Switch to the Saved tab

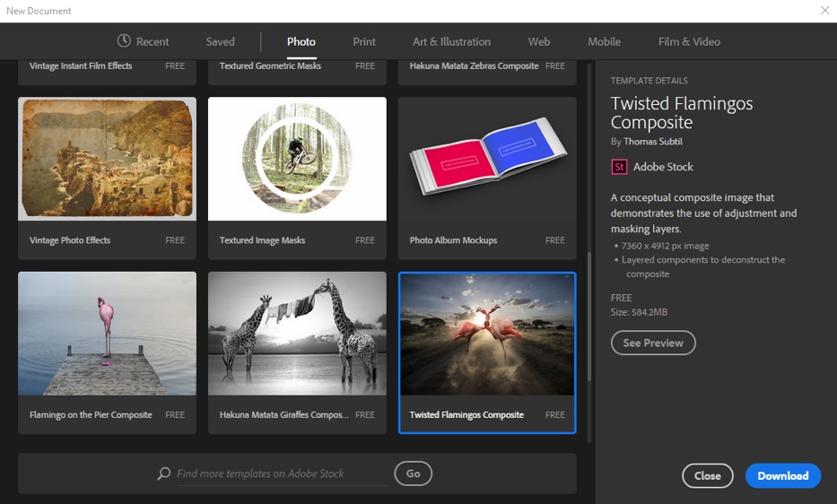point(220,41)
